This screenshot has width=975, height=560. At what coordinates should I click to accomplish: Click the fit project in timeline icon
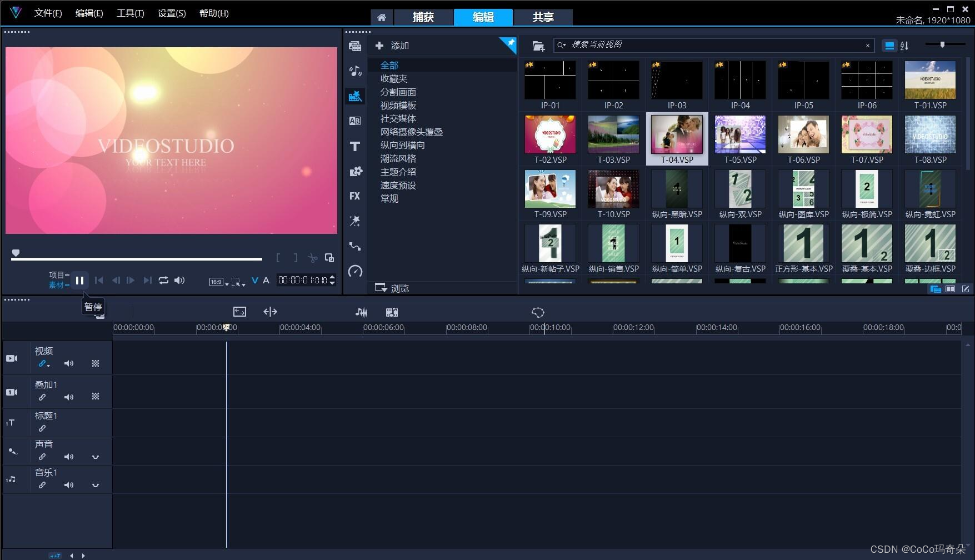239,312
